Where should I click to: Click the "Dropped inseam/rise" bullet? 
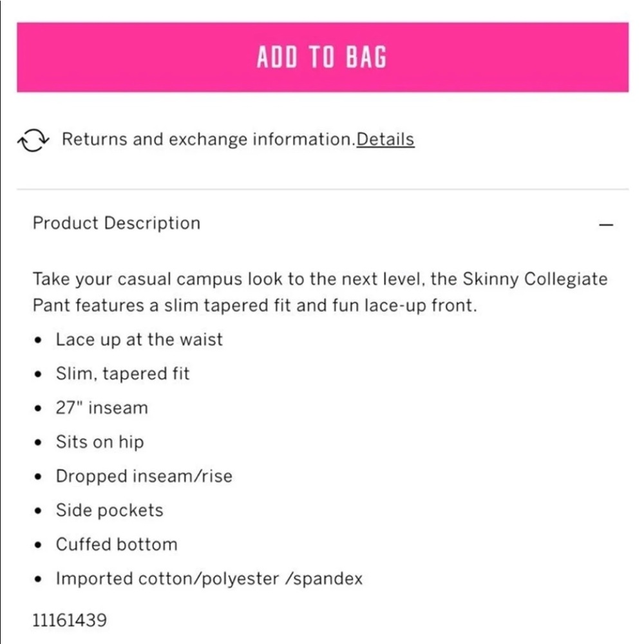click(x=144, y=476)
